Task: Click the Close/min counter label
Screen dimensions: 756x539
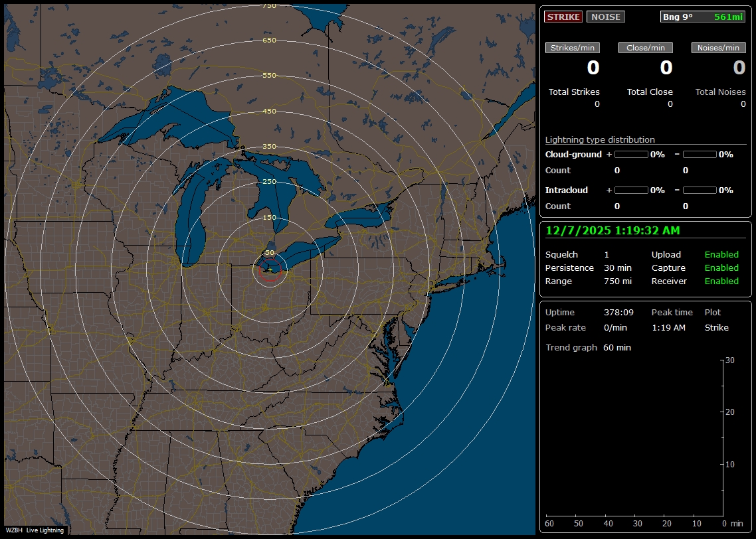Action: click(x=645, y=47)
